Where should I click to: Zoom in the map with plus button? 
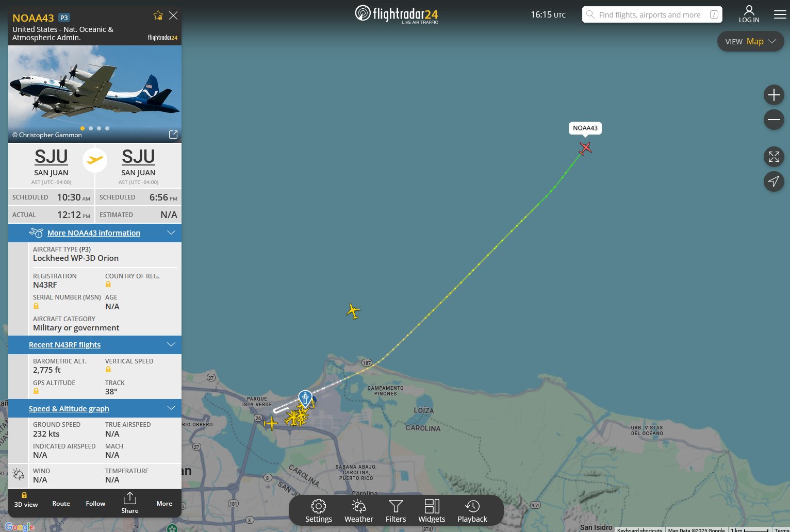click(773, 95)
